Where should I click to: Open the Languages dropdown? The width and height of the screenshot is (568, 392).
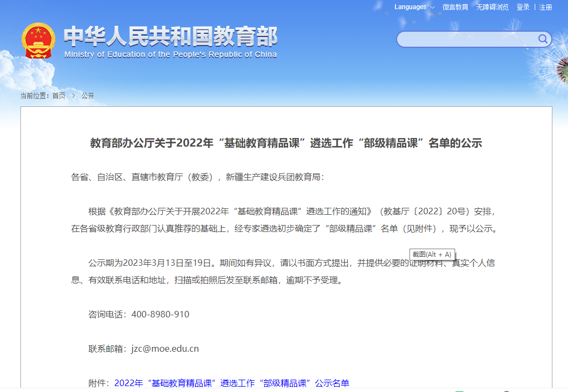(414, 7)
